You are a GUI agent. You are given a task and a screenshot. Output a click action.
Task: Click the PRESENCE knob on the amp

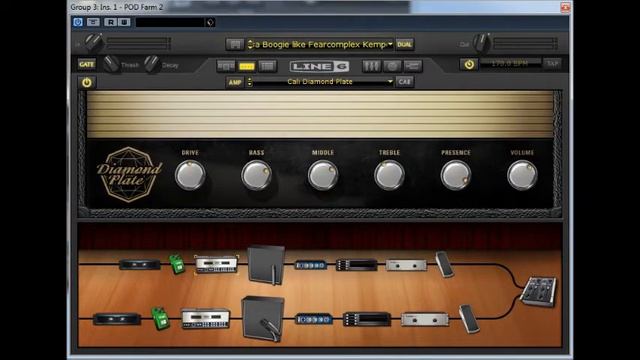(456, 175)
